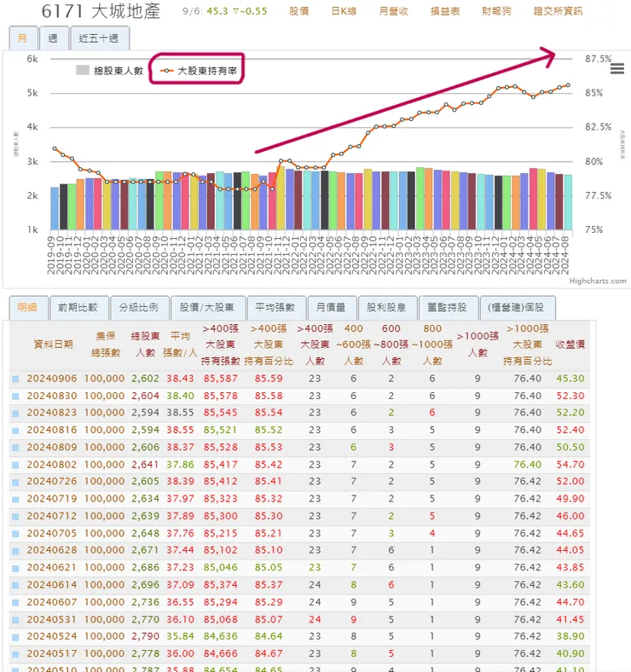Viewport: 631px width, 672px height.
Task: Switch chart to 週 tab
Action: (x=53, y=38)
